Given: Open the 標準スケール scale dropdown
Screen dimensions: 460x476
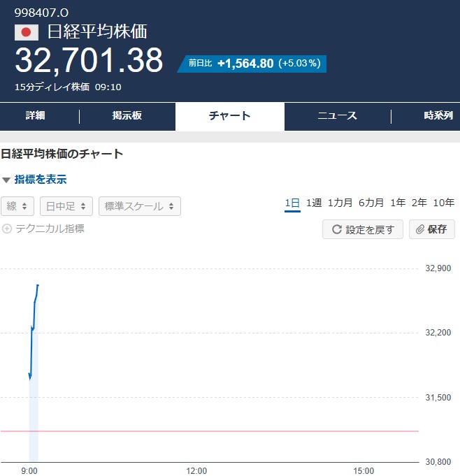Looking at the screenshot, I should pyautogui.click(x=140, y=206).
